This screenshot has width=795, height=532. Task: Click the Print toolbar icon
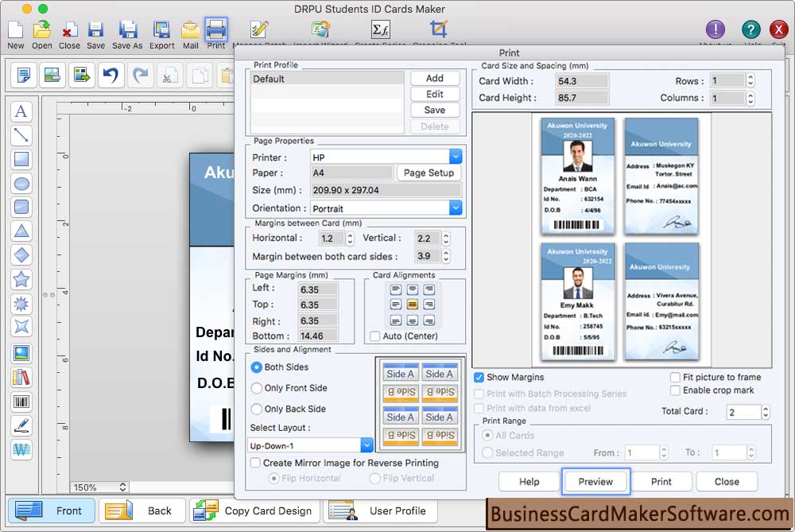point(216,29)
